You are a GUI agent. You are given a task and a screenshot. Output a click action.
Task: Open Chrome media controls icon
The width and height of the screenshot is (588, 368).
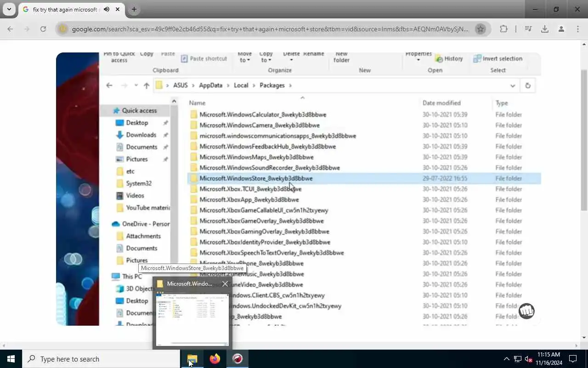click(528, 29)
